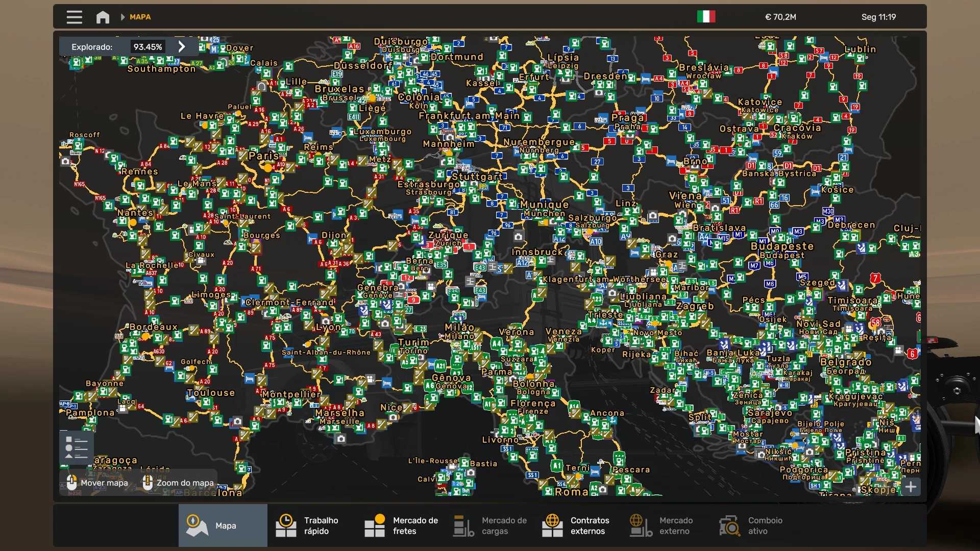Open the hamburger main menu
Screen dimensions: 980x551
pos(74,17)
